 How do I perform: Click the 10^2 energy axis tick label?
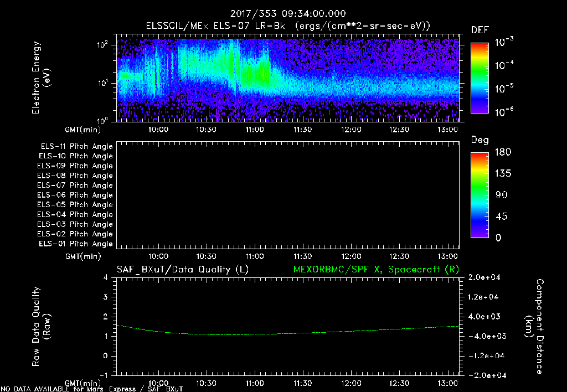102,45
